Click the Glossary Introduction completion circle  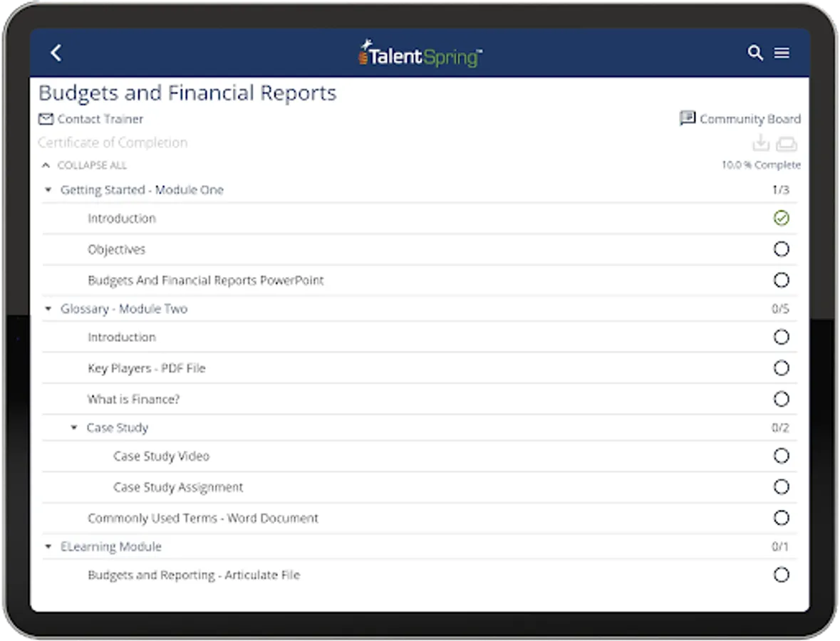[x=781, y=337]
